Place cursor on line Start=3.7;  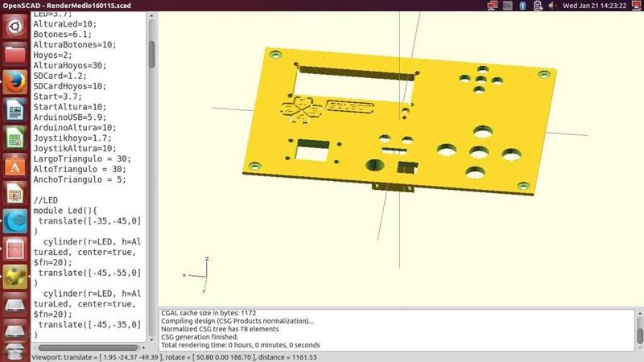tap(57, 97)
